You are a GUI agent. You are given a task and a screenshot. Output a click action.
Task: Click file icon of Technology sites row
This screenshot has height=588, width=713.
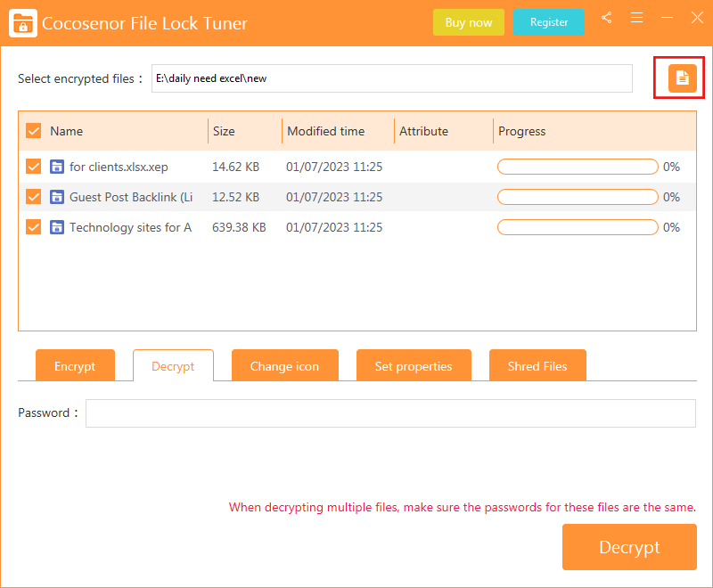(x=57, y=227)
